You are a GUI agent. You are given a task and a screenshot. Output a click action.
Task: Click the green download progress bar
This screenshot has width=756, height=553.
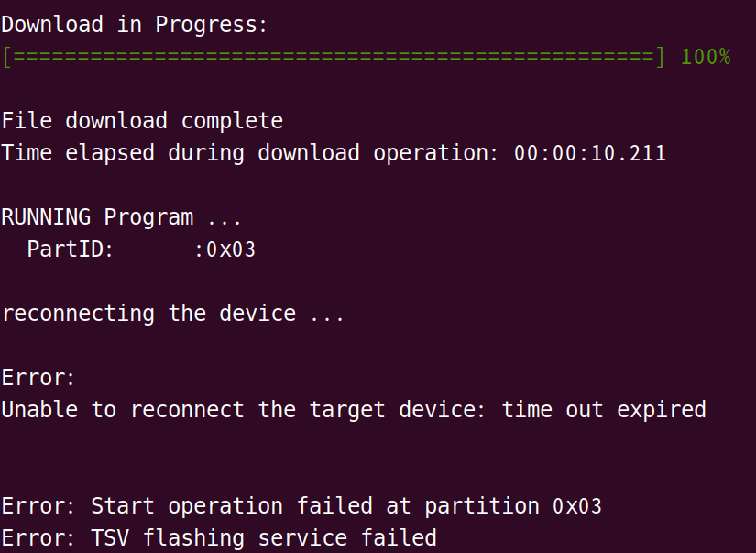[x=334, y=58]
